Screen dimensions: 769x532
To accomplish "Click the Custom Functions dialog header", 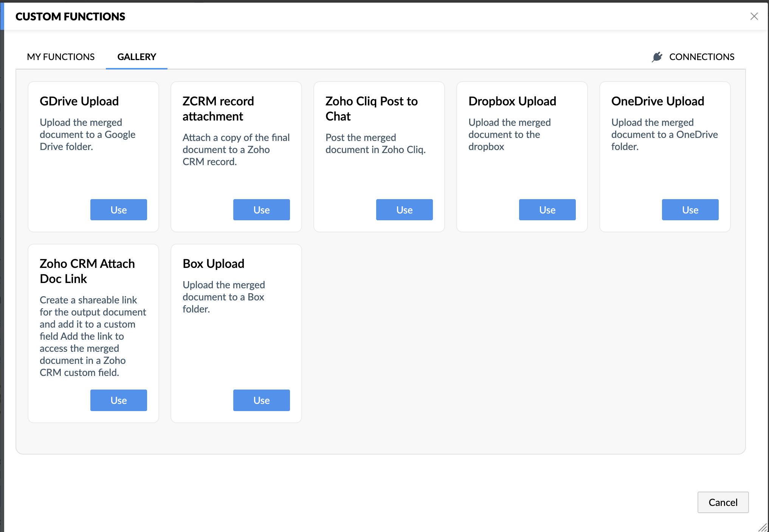I will [70, 17].
